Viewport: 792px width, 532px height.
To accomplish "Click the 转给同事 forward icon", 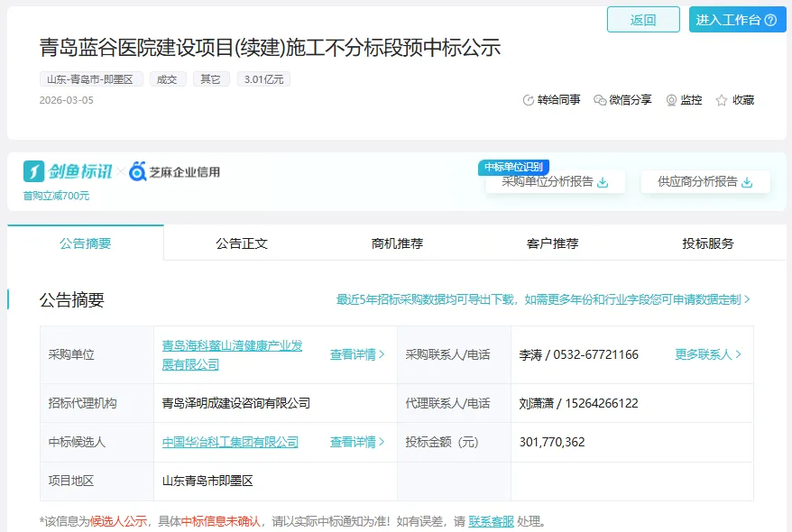I will [529, 100].
